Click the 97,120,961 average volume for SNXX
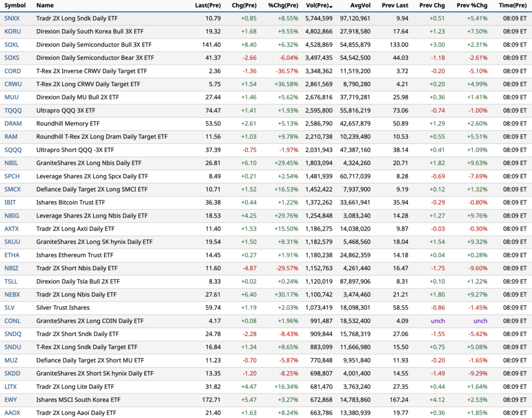532x418 pixels. coord(355,18)
